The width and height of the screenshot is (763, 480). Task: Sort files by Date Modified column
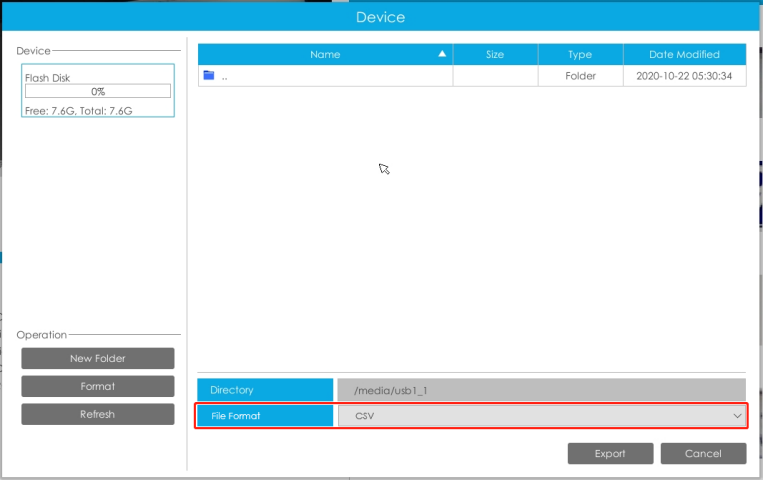click(x=684, y=54)
